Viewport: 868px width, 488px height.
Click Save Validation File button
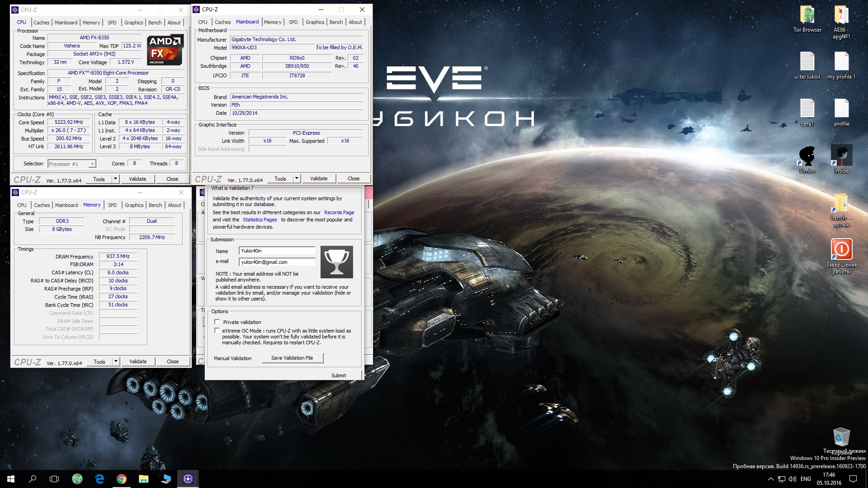(x=292, y=358)
